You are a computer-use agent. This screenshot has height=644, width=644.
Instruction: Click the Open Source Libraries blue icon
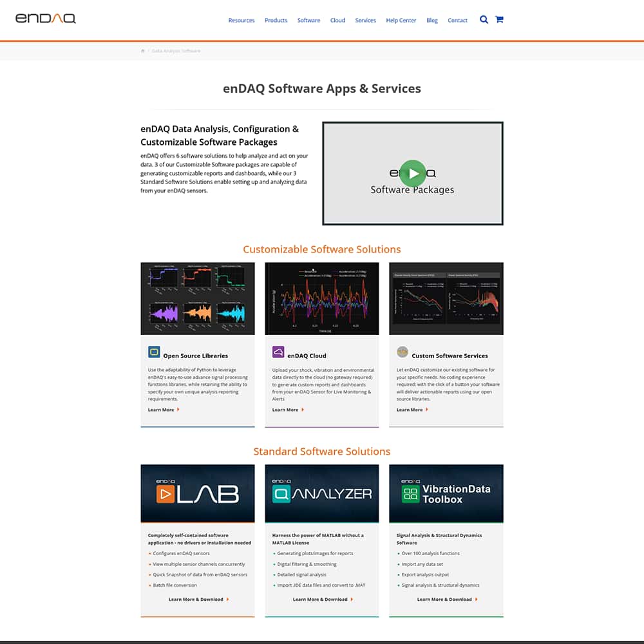(154, 352)
